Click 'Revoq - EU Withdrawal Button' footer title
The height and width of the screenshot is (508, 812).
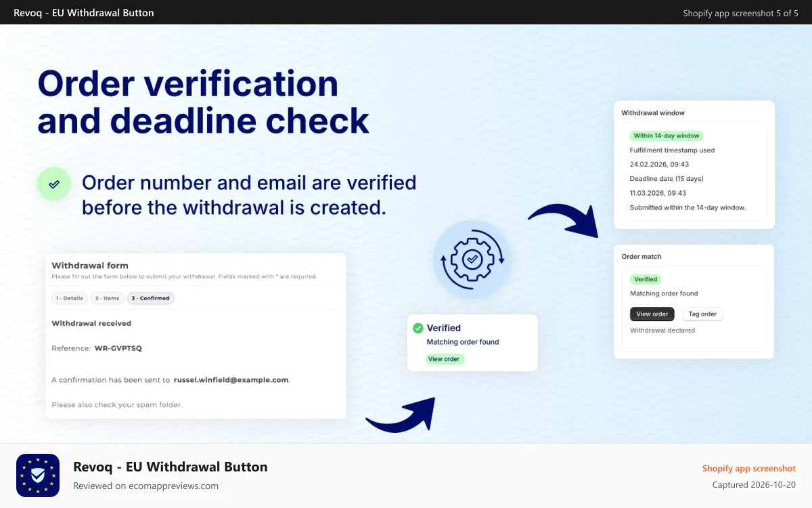click(x=171, y=467)
